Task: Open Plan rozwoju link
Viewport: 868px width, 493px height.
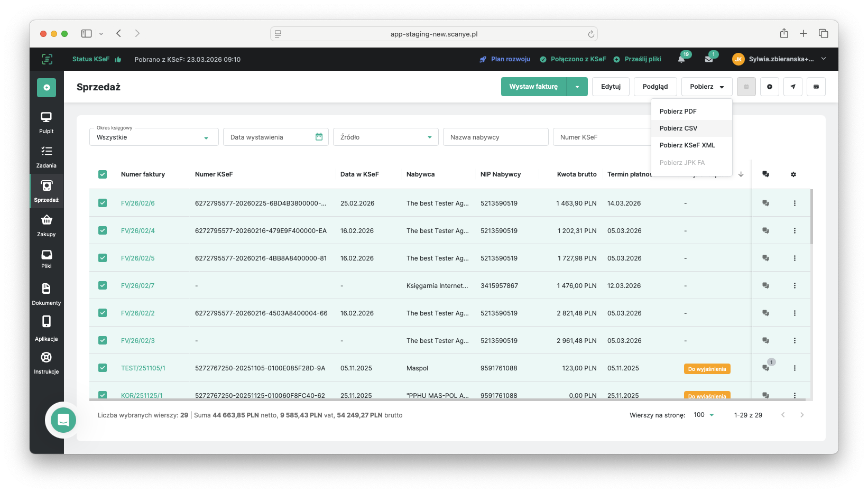Action: coord(505,59)
